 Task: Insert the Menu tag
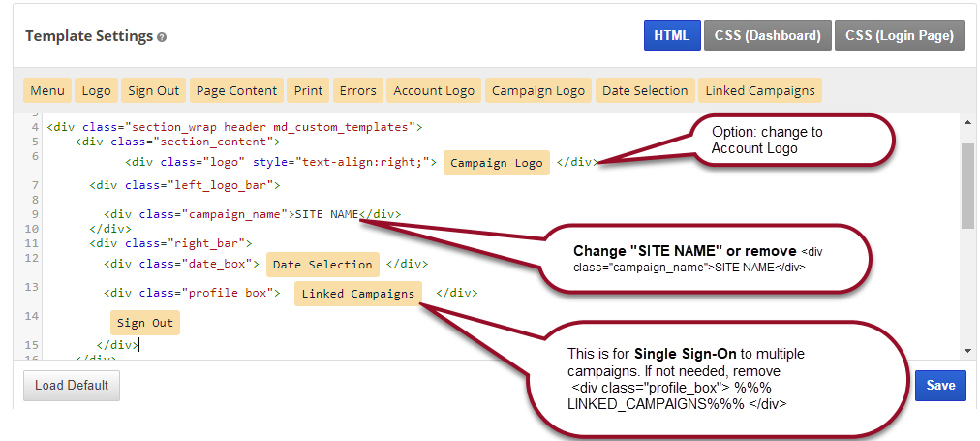coord(47,90)
